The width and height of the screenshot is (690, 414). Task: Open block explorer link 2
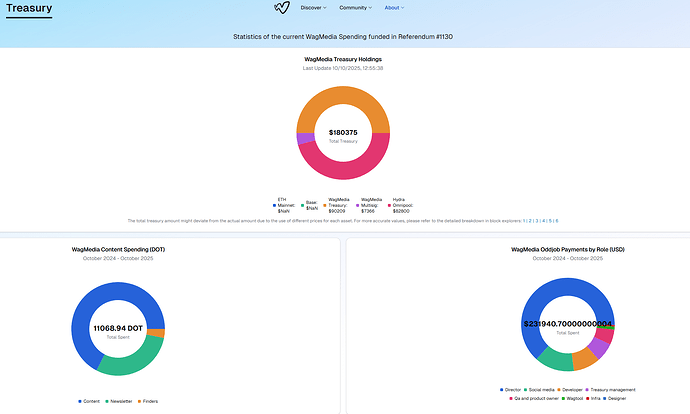(530, 221)
